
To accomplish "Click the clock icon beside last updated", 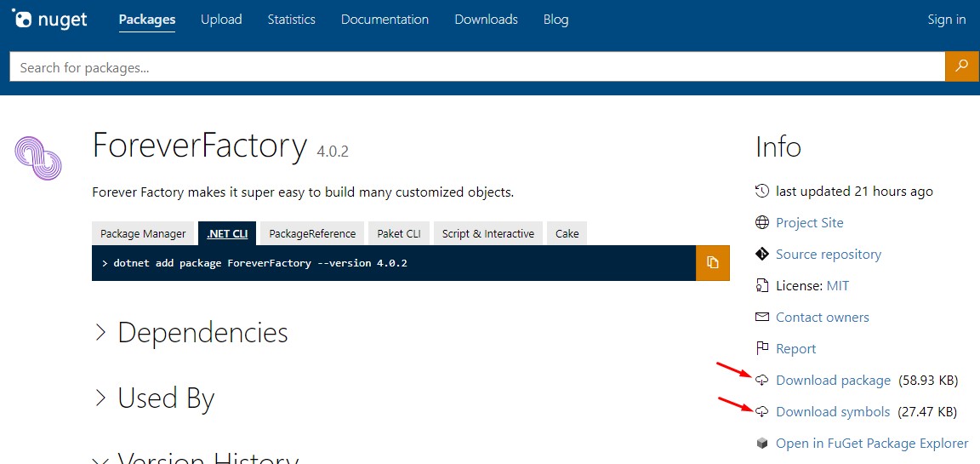I will coord(762,191).
